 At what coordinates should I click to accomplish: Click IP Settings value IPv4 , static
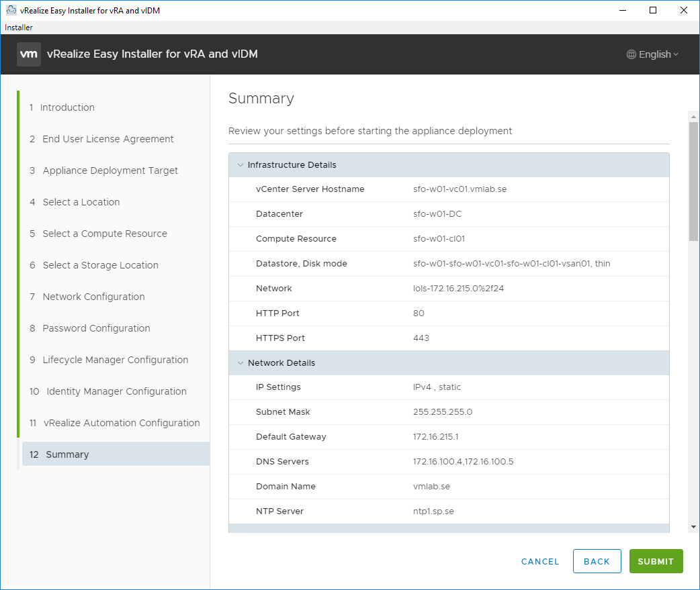coord(437,387)
